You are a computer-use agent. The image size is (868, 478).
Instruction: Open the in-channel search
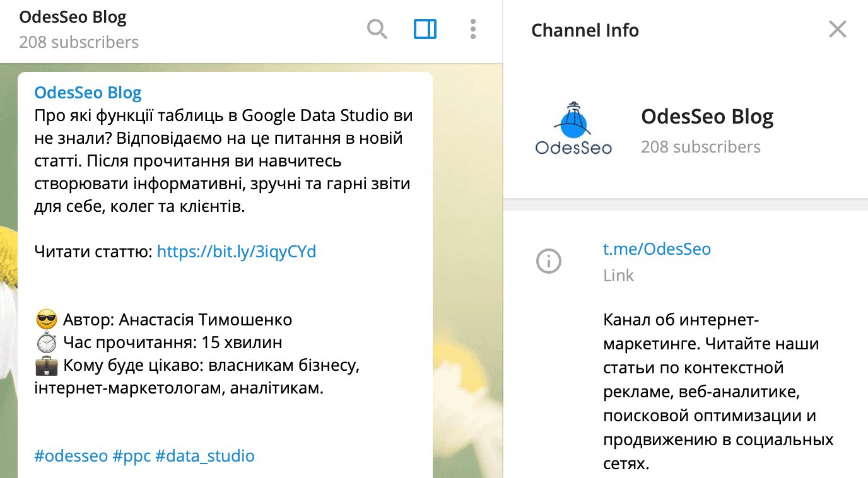pyautogui.click(x=377, y=29)
